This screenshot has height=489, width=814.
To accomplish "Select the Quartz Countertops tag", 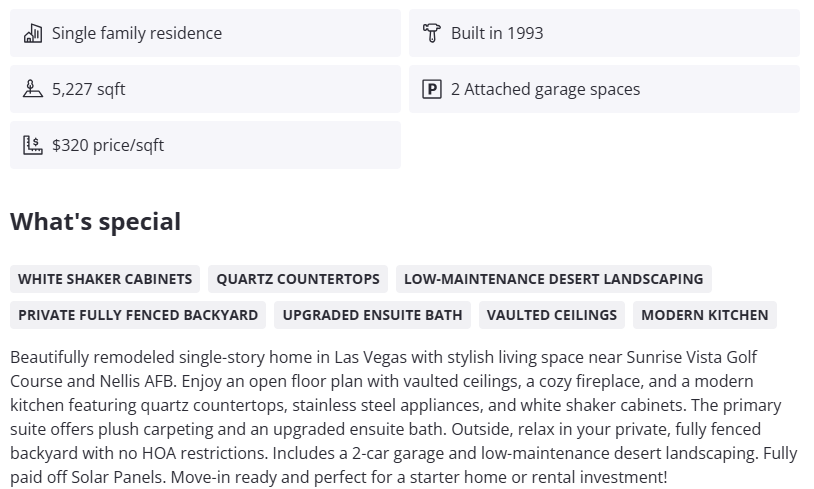I will 298,279.
